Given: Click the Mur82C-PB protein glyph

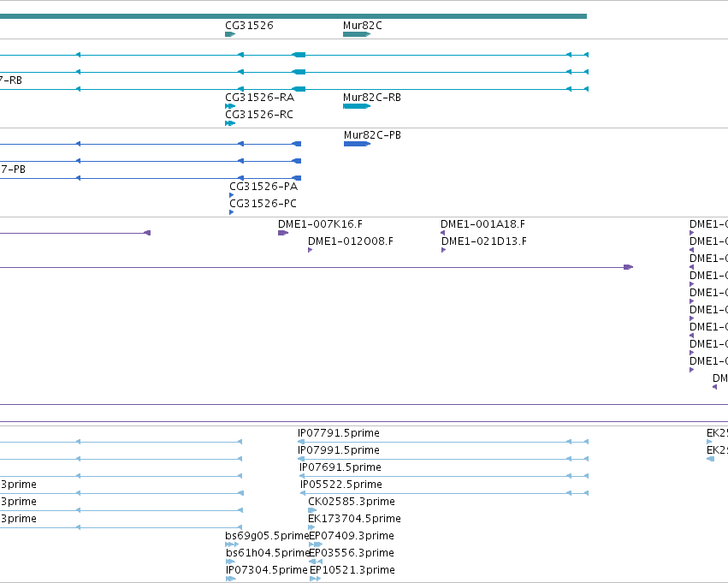Looking at the screenshot, I should 357,144.
